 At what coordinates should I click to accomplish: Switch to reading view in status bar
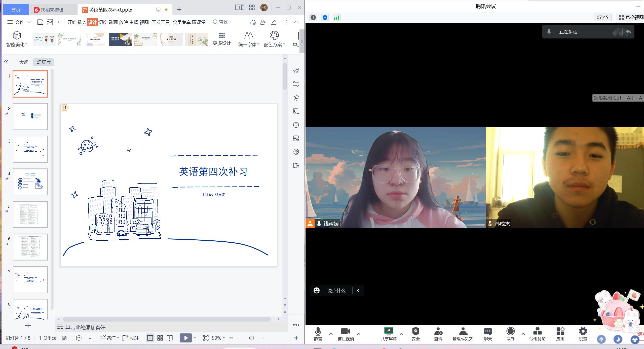coord(170,338)
